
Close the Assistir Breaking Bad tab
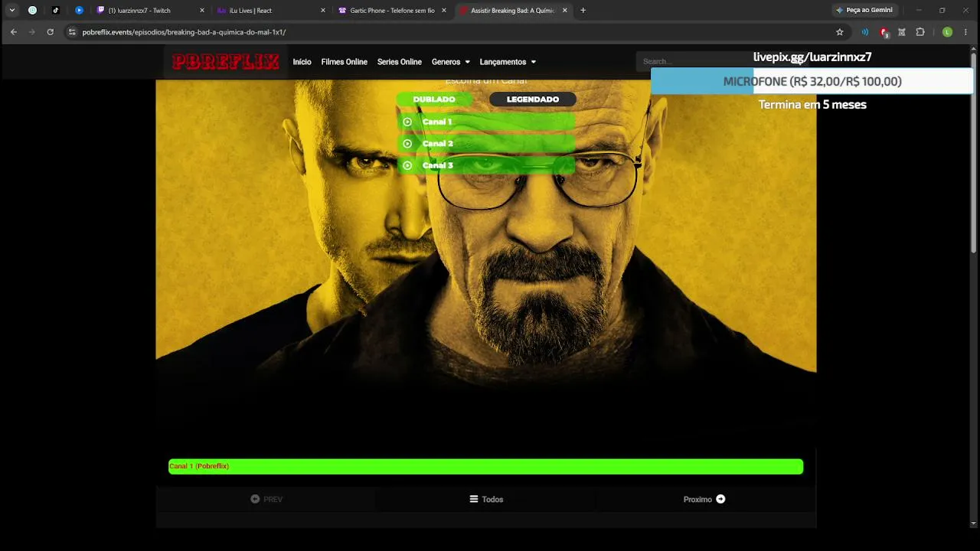pyautogui.click(x=565, y=11)
